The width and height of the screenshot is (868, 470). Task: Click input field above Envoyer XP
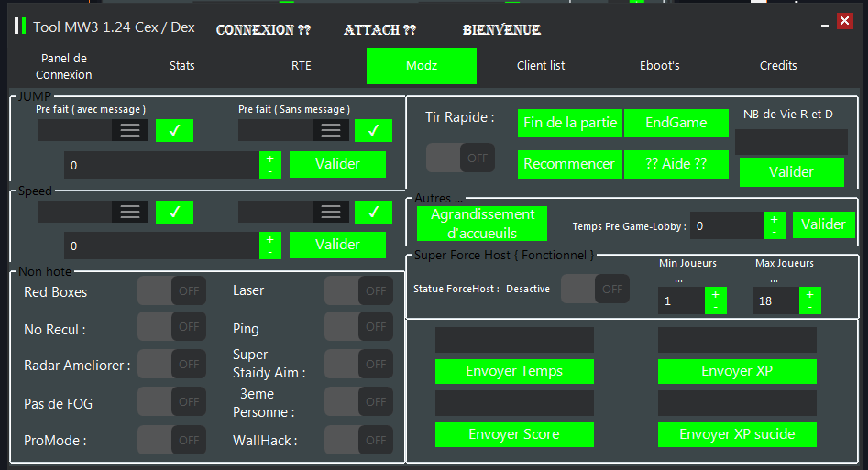(737, 340)
